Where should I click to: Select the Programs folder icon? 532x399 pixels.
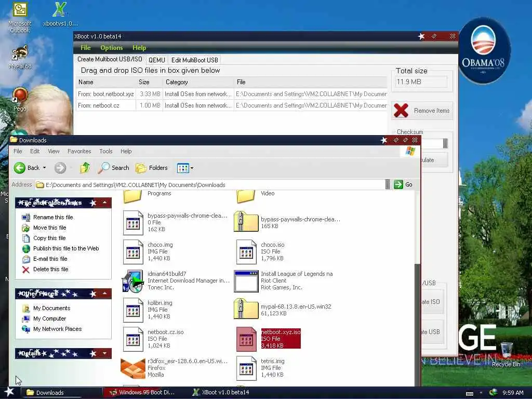(x=132, y=196)
